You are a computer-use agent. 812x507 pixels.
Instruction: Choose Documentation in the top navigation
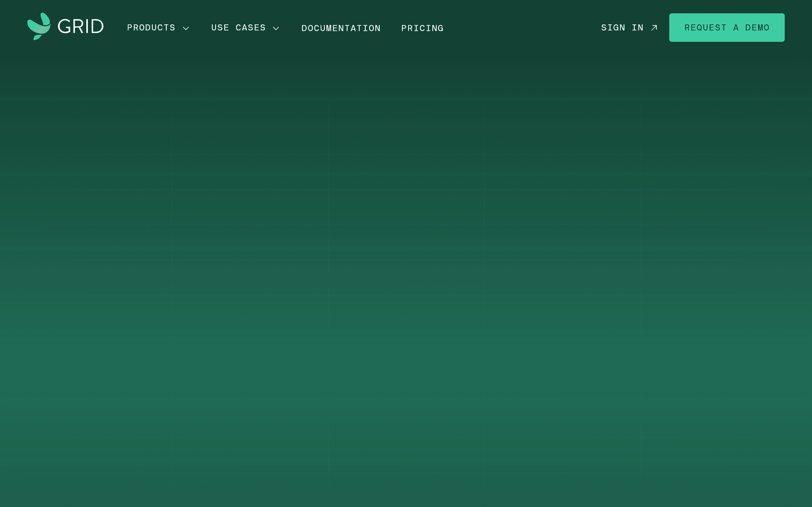(x=341, y=28)
